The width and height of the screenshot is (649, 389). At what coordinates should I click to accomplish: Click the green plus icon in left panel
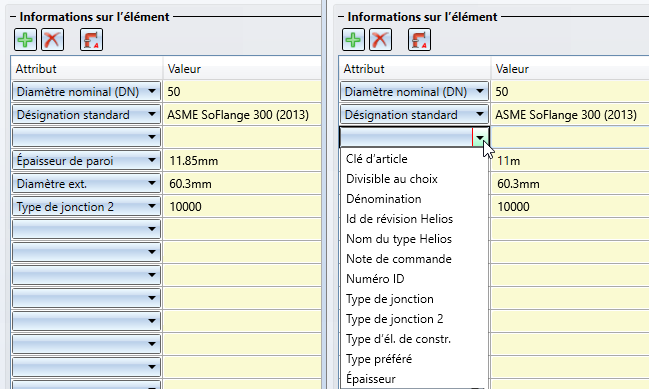[x=25, y=40]
